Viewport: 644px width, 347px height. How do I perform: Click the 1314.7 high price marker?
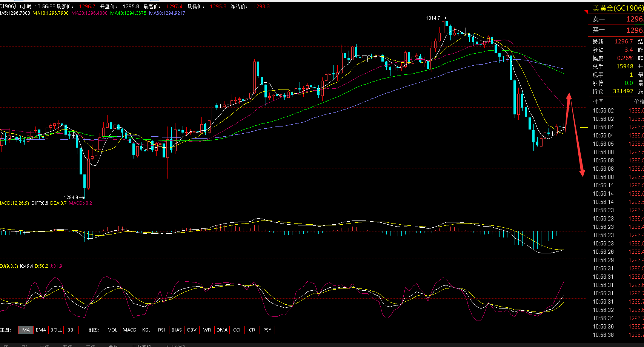pyautogui.click(x=433, y=18)
